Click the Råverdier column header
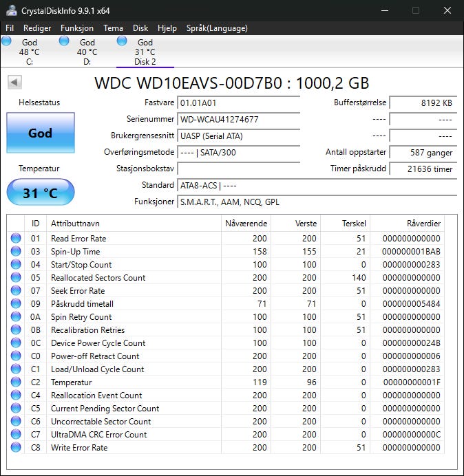 coord(407,224)
